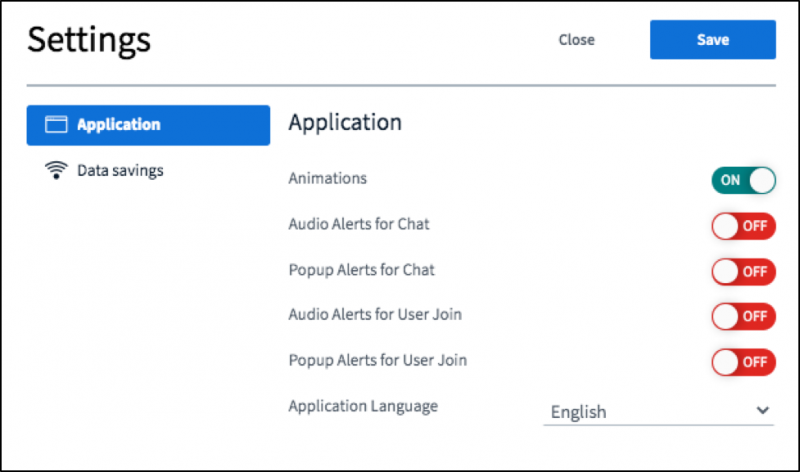This screenshot has width=800, height=472.
Task: Switch on Popup Alerts for User Join
Action: click(743, 361)
